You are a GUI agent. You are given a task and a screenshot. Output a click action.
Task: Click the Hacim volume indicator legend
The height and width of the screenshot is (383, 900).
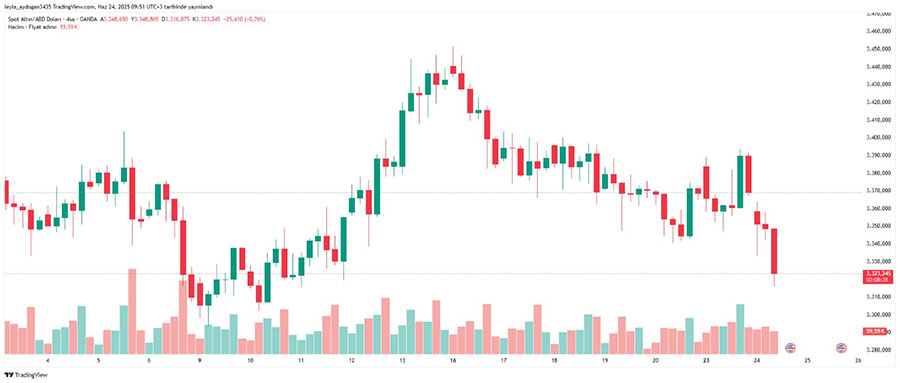point(41,27)
